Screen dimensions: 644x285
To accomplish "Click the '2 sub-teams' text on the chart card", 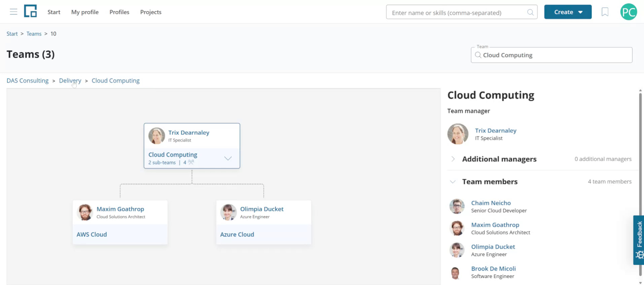I will pyautogui.click(x=162, y=162).
